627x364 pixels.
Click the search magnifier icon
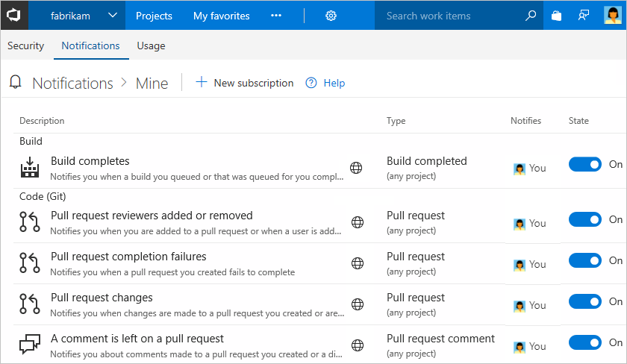531,16
